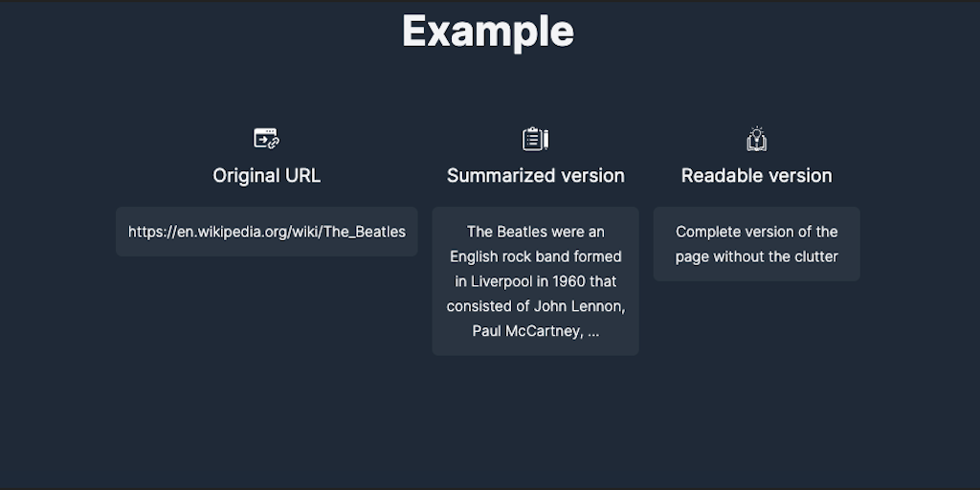
Task: Click the Summarized version clipboard icon
Action: pos(535,139)
